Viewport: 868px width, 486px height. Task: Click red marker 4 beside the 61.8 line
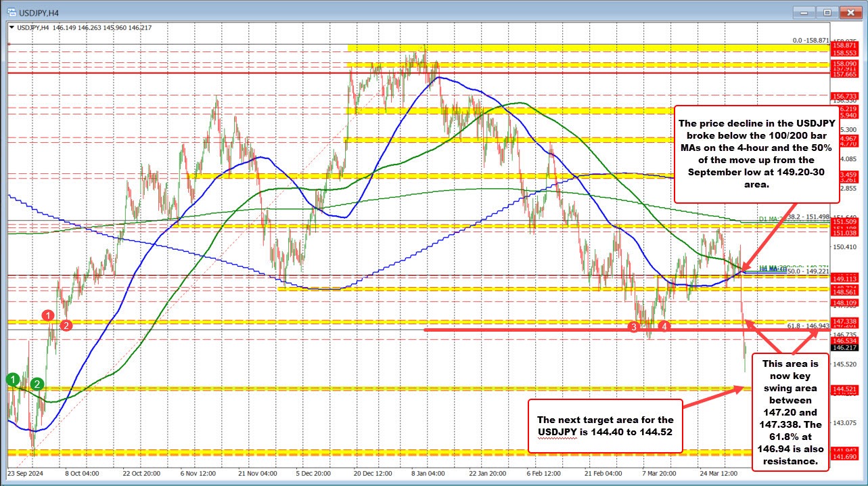click(x=664, y=326)
